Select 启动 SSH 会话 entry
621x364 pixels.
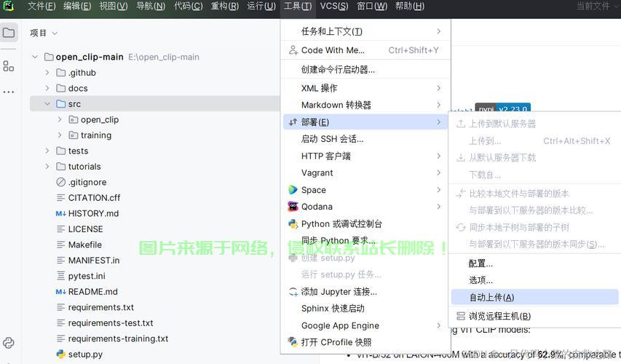pyautogui.click(x=365, y=139)
